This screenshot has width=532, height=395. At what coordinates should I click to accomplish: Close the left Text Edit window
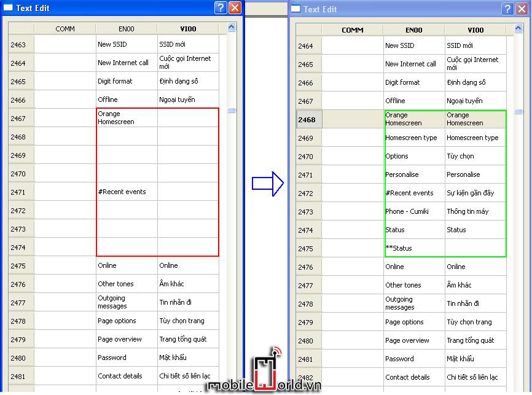(x=235, y=8)
